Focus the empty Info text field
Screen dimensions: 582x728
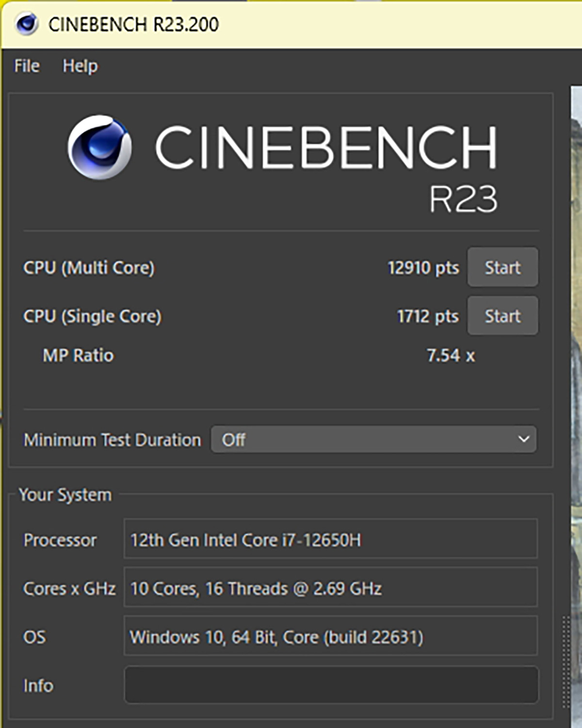[331, 685]
